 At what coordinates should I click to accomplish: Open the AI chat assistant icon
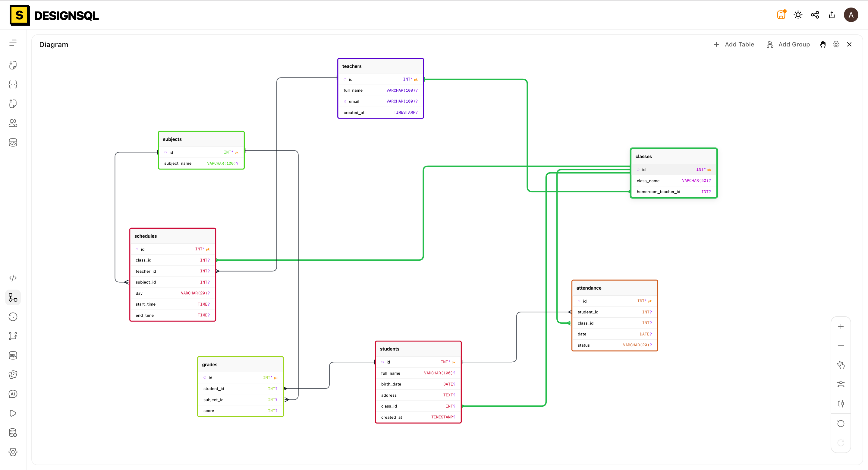(x=13, y=394)
